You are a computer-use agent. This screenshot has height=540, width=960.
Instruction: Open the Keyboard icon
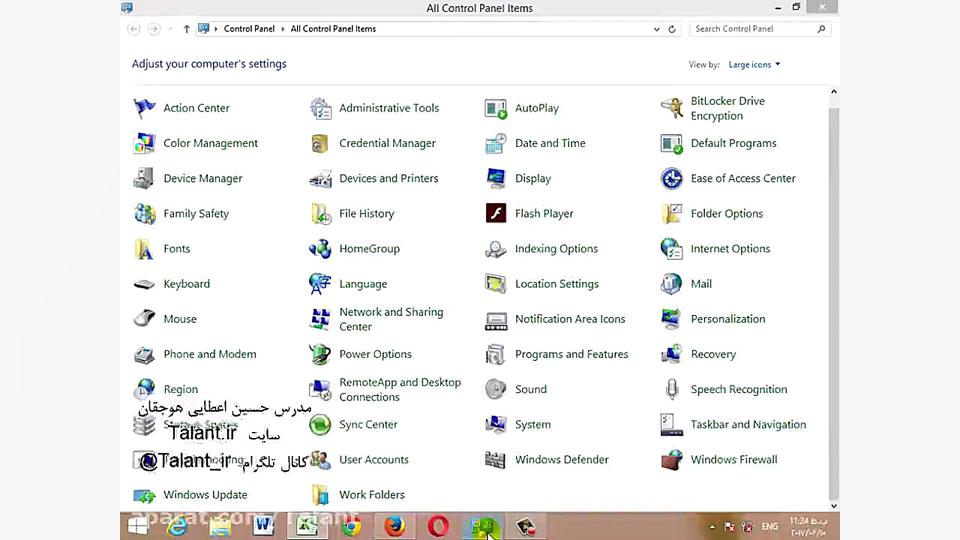[144, 284]
